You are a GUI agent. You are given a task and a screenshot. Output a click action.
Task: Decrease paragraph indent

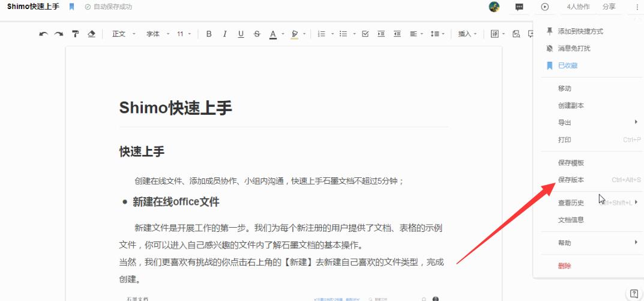[397, 34]
